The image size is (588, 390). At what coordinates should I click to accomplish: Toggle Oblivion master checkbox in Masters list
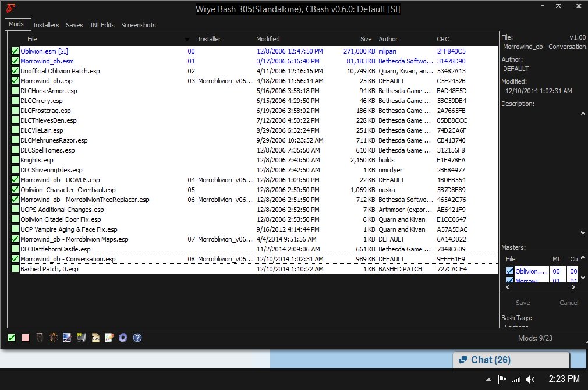click(x=510, y=271)
